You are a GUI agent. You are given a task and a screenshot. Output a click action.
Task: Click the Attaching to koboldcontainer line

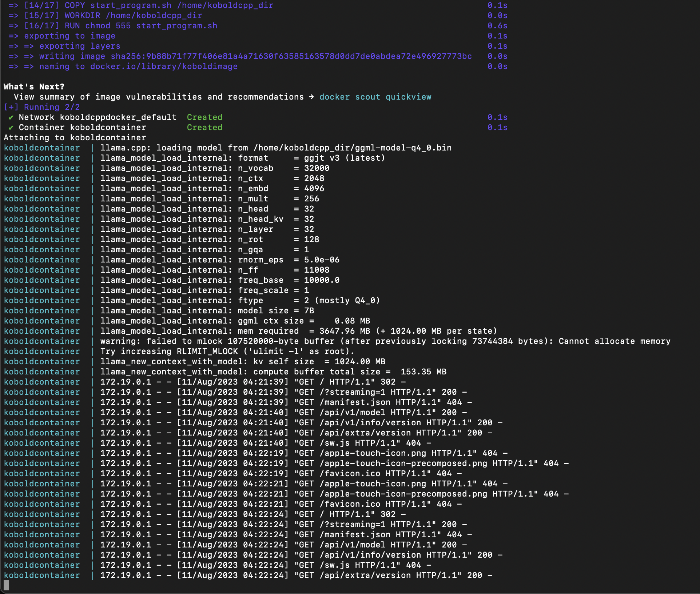coord(75,137)
